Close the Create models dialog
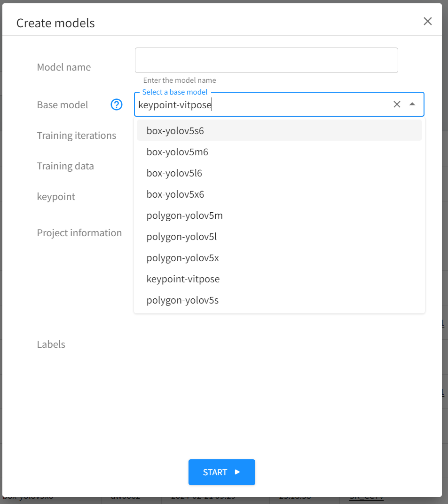The width and height of the screenshot is (448, 504). tap(427, 21)
